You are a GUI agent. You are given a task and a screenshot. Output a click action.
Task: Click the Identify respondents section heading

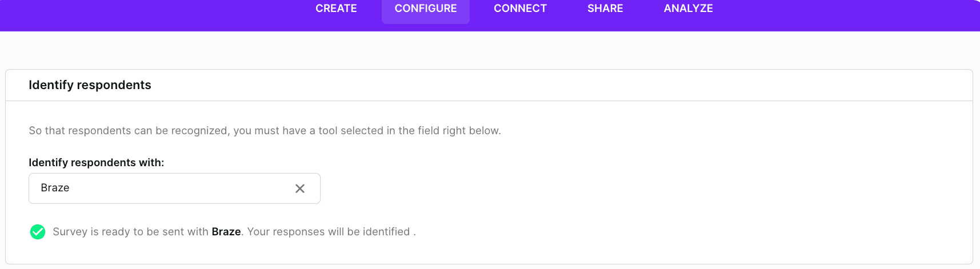pos(90,85)
